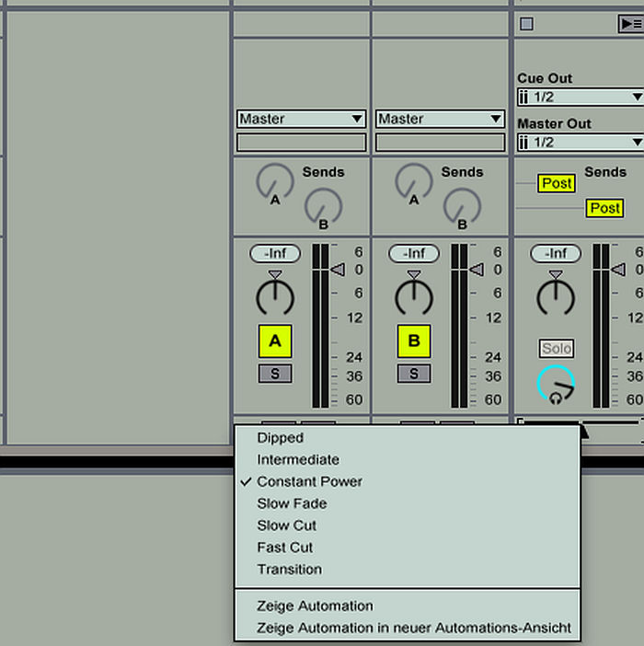
Task: Toggle the yellow track B activator
Action: pos(413,342)
